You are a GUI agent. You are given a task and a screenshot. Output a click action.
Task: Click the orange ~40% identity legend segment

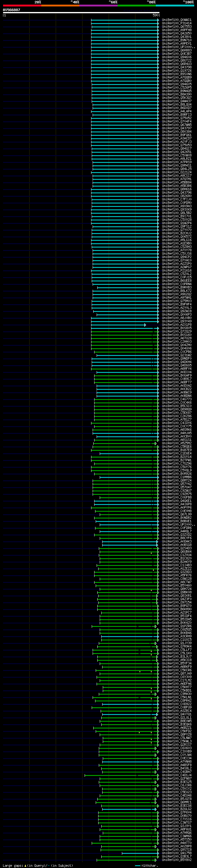tap(60, 6)
